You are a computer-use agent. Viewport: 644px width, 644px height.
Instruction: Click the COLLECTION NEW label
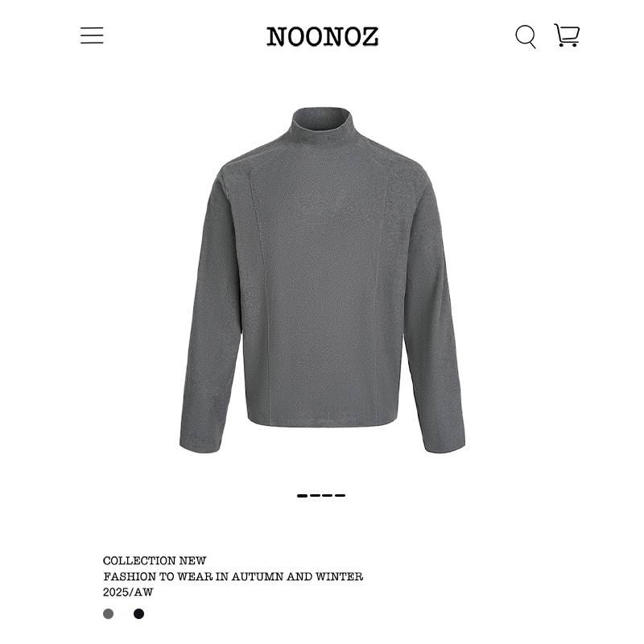point(155,560)
